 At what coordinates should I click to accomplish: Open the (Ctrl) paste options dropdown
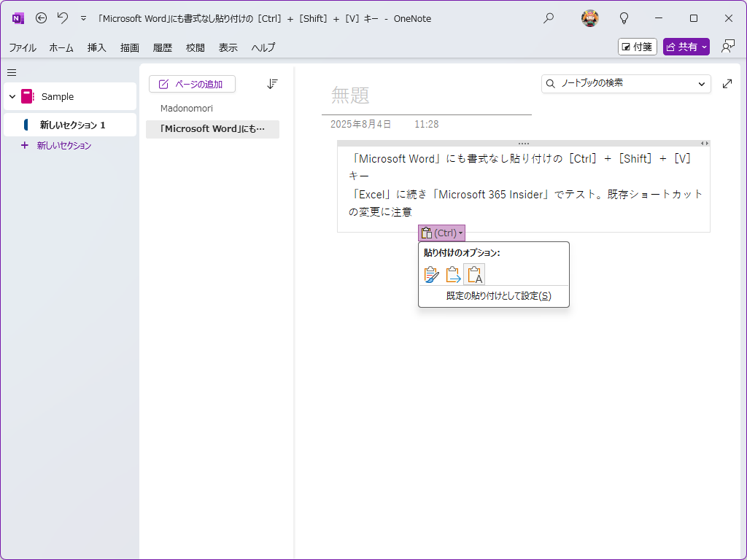(441, 233)
